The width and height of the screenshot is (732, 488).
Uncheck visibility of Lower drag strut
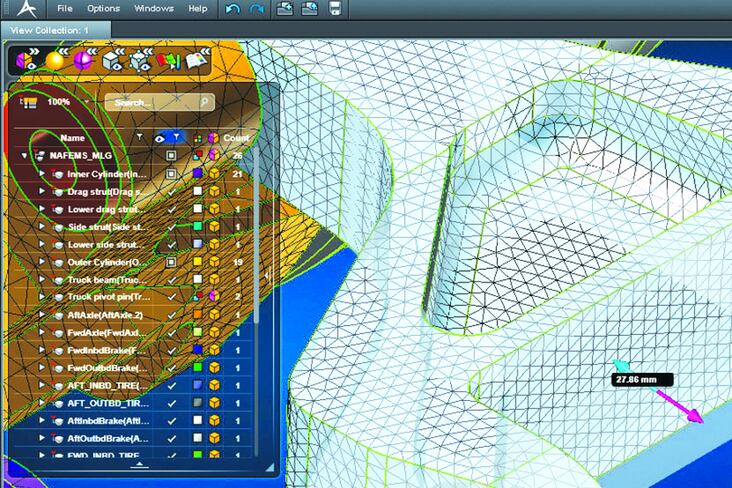click(171, 210)
